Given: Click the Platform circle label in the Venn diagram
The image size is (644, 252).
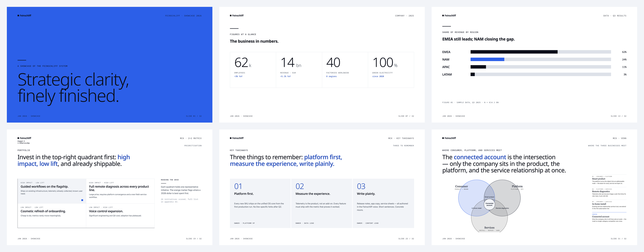Looking at the screenshot, I should pyautogui.click(x=517, y=187).
